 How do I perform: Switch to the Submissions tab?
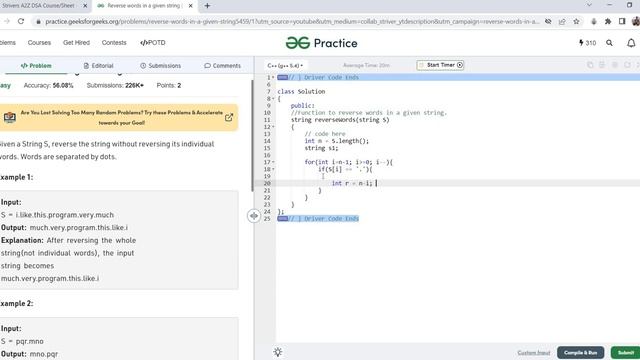[x=160, y=66]
